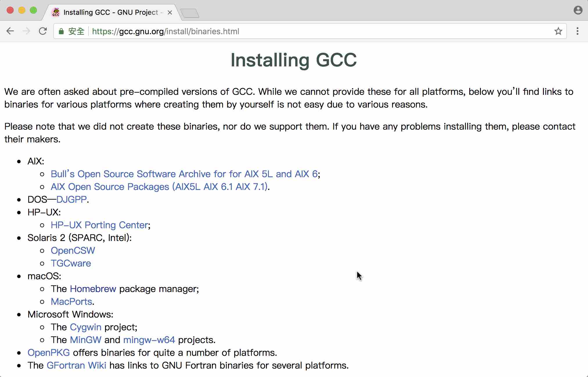Open the MacPorts link

(x=71, y=302)
